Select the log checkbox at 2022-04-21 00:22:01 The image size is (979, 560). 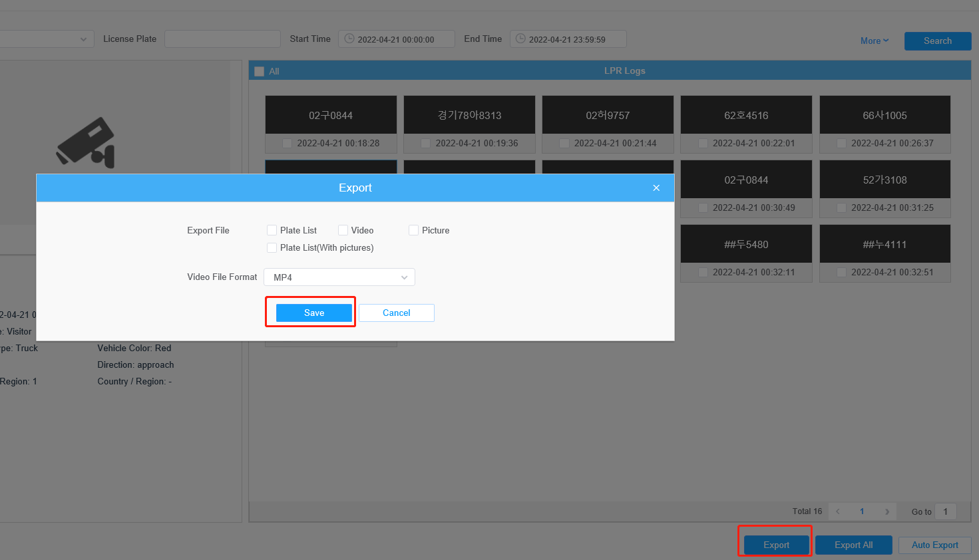pyautogui.click(x=703, y=143)
